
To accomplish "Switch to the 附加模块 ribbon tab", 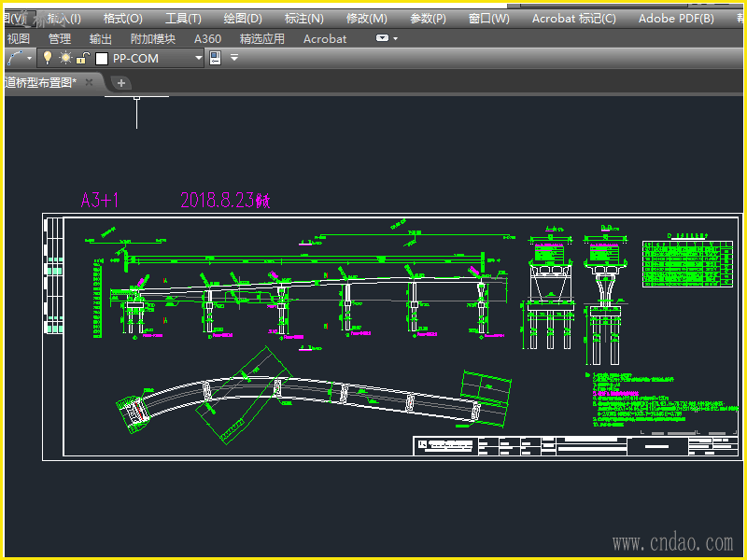I will (153, 38).
